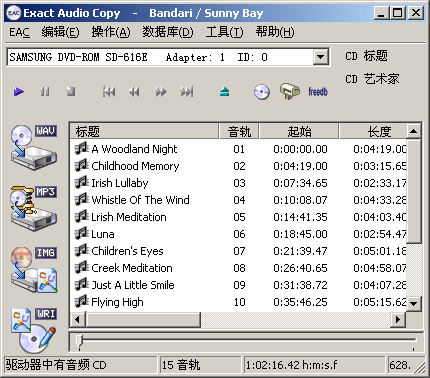The image size is (430, 378).
Task: Sort by the 起始 column header
Action: point(299,131)
